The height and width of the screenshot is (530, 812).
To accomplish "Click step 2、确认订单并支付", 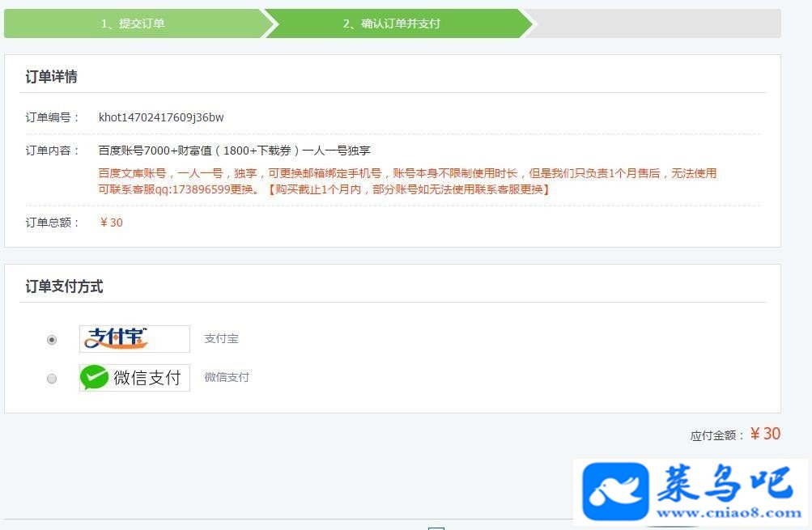I will click(392, 23).
